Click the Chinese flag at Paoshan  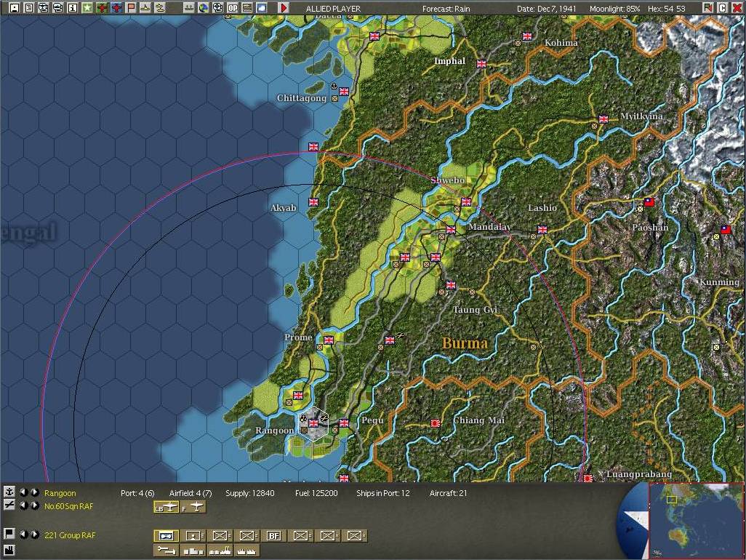coord(649,201)
